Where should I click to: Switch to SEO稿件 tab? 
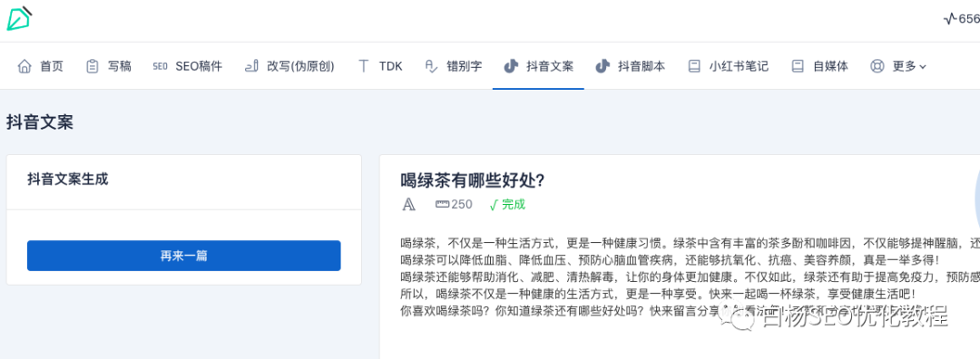(188, 66)
